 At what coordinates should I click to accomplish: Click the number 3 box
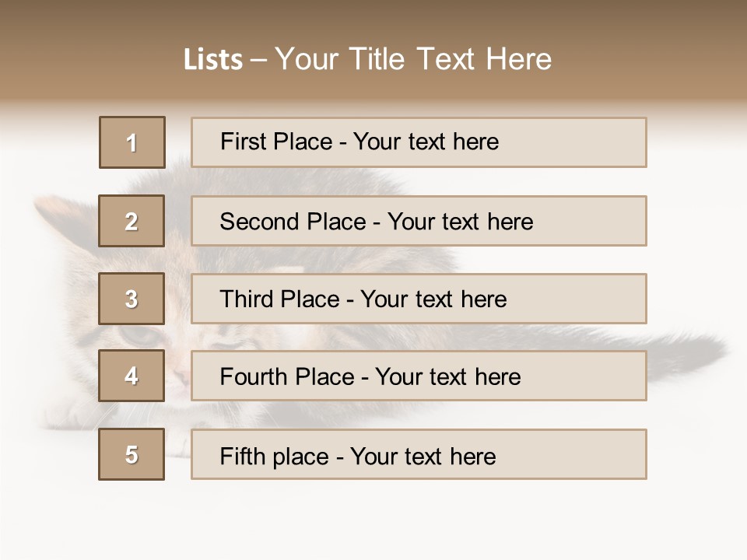pyautogui.click(x=132, y=299)
